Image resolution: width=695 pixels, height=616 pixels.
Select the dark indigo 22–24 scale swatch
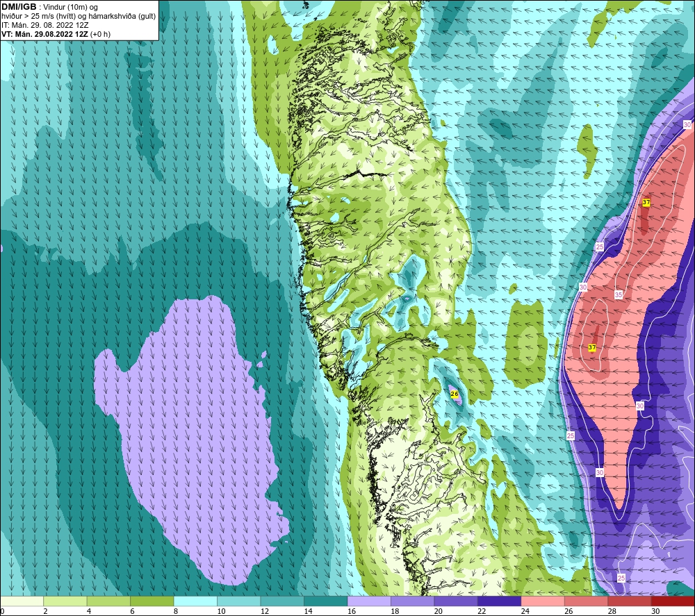click(x=500, y=601)
